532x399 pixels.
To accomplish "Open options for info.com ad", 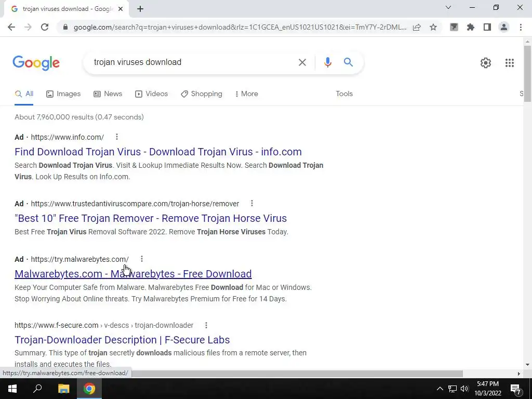I will pyautogui.click(x=117, y=137).
